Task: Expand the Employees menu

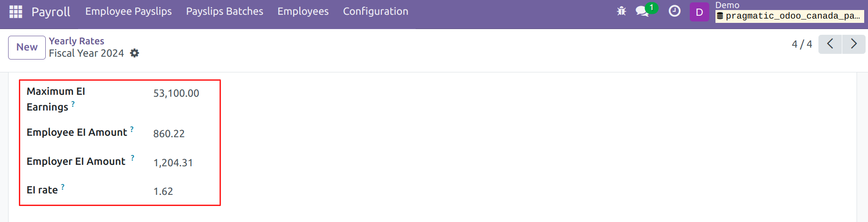Action: (303, 11)
